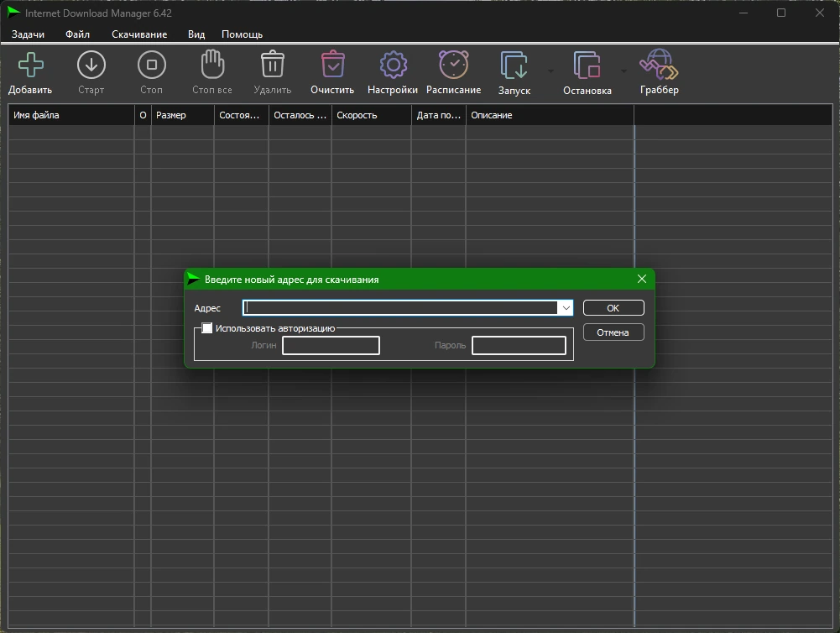Click the Стоп toolbar icon
The image size is (840, 633).
pyautogui.click(x=152, y=65)
